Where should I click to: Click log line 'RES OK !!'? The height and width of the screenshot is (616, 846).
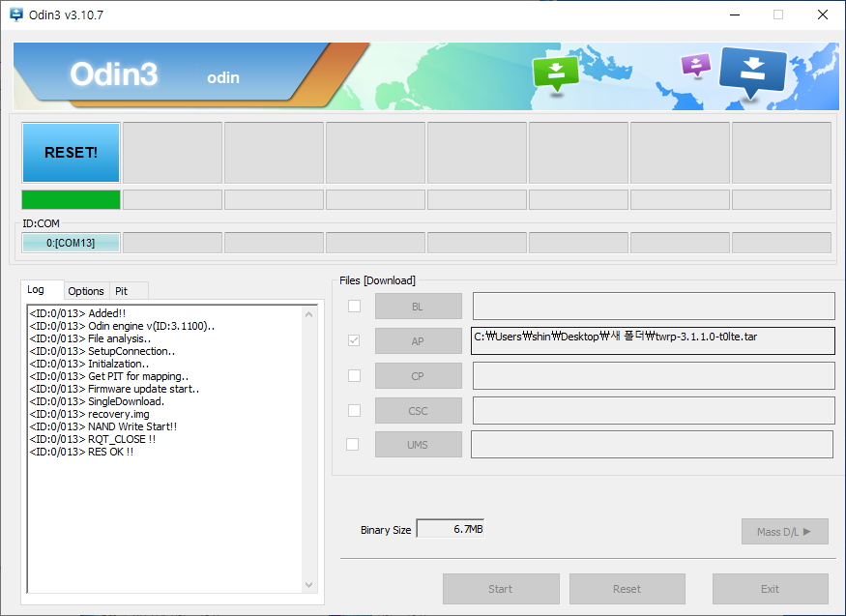81,452
